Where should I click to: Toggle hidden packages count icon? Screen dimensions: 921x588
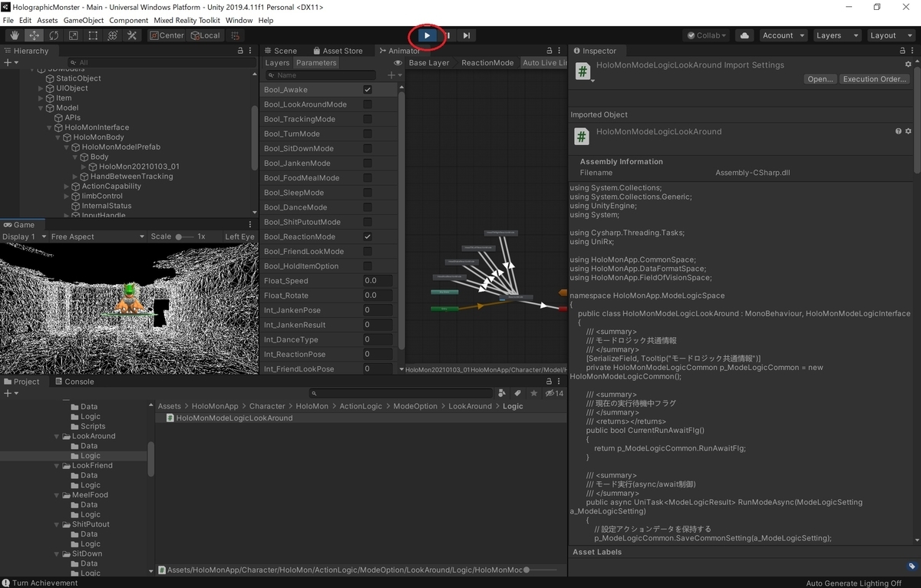(x=554, y=393)
